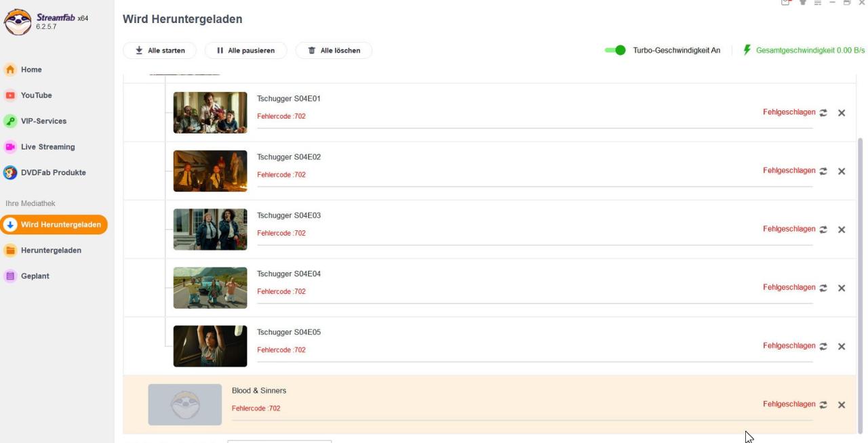This screenshot has height=443, width=868.
Task: Open Live Streaming in the sidebar
Action: (x=47, y=147)
